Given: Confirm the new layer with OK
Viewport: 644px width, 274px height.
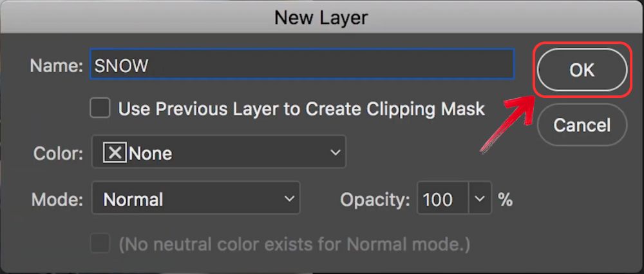Looking at the screenshot, I should pos(581,70).
